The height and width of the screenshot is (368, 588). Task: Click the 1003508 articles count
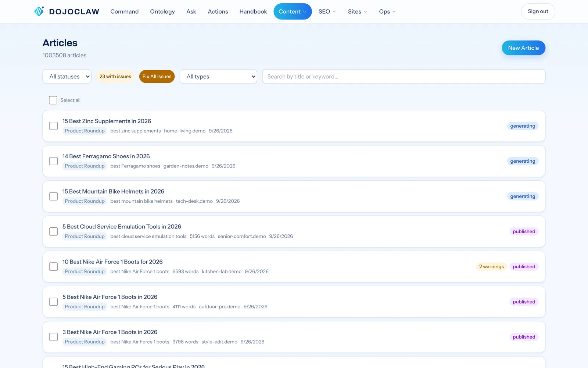[64, 55]
